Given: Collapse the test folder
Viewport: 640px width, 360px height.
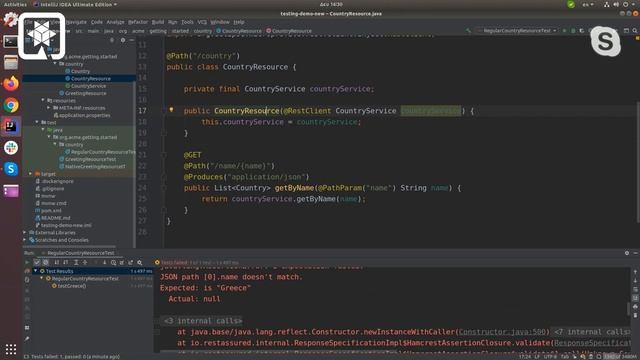Looking at the screenshot, I should pos(37,122).
